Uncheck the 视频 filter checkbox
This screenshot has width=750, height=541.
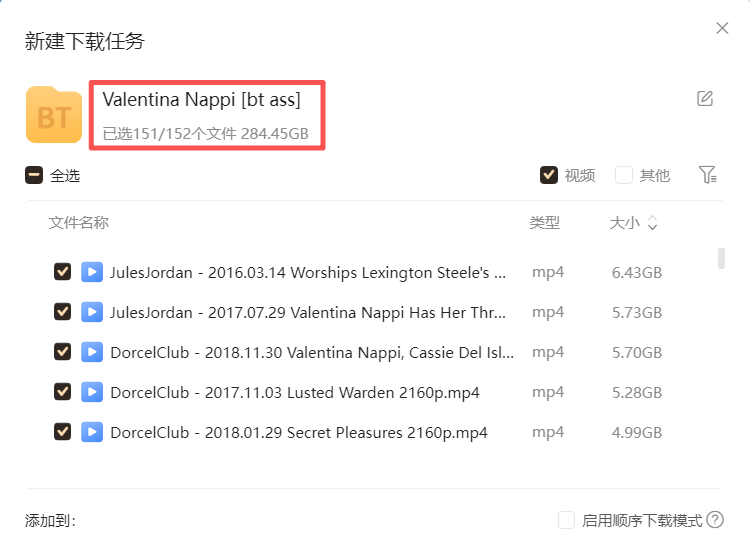tap(548, 175)
